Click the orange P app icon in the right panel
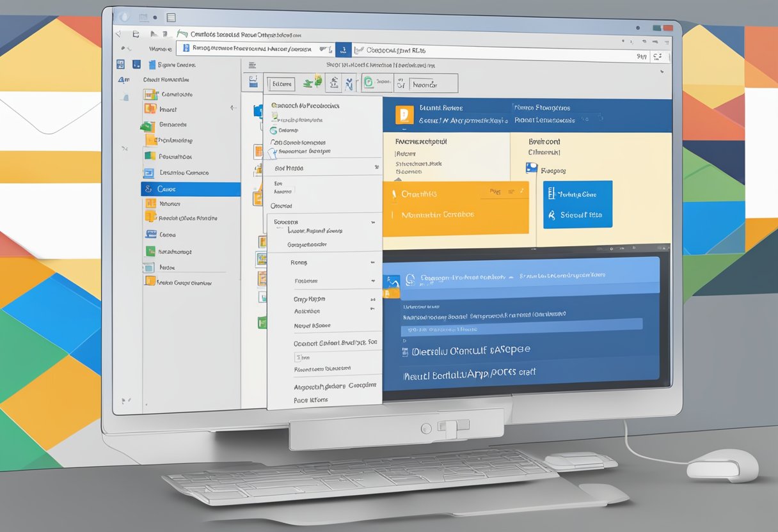The image size is (778, 532). (404, 115)
